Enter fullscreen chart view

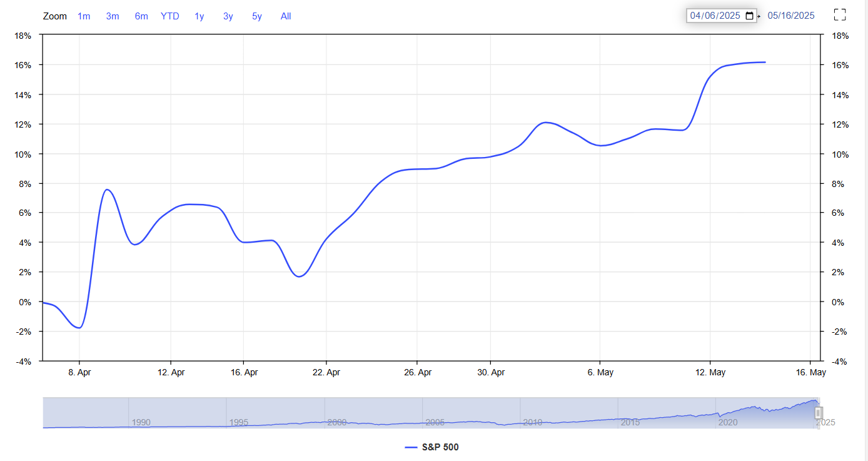coord(840,15)
